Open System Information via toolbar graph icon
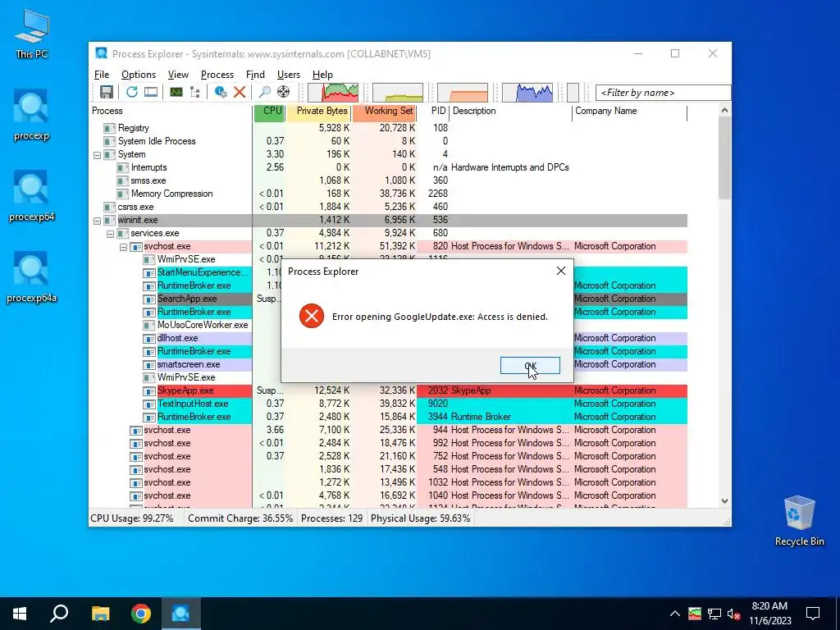 tap(176, 92)
